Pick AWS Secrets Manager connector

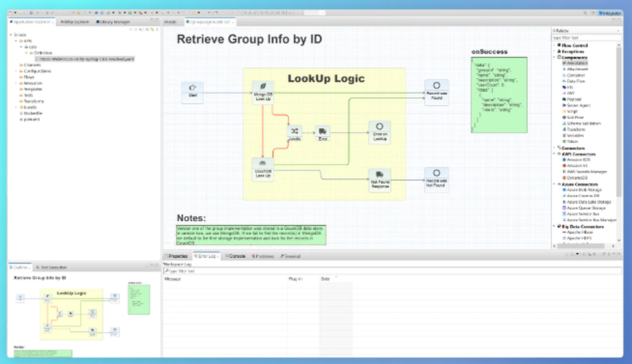[585, 172]
